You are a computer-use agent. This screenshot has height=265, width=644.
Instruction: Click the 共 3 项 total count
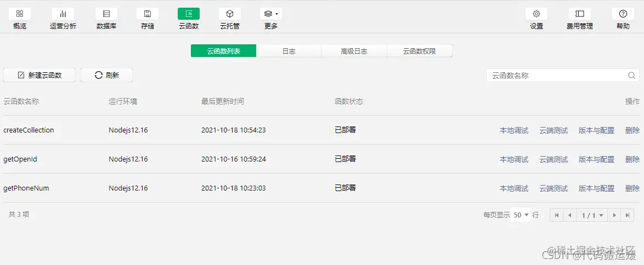pyautogui.click(x=19, y=214)
